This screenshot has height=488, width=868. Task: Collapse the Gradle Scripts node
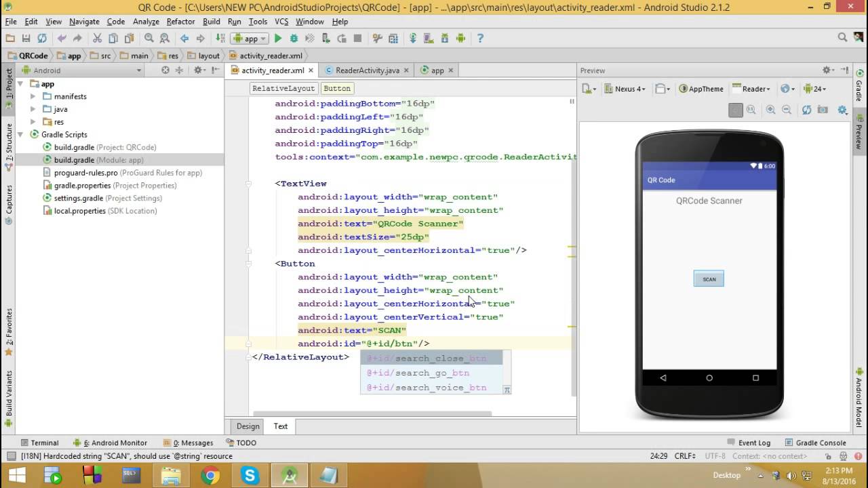pos(20,134)
